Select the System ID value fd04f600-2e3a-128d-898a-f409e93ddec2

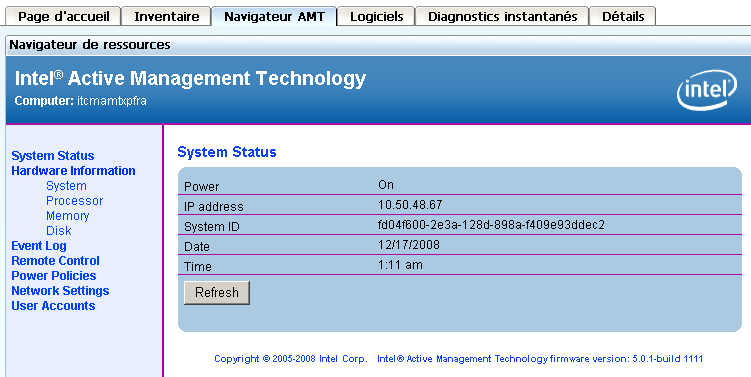[x=491, y=225]
